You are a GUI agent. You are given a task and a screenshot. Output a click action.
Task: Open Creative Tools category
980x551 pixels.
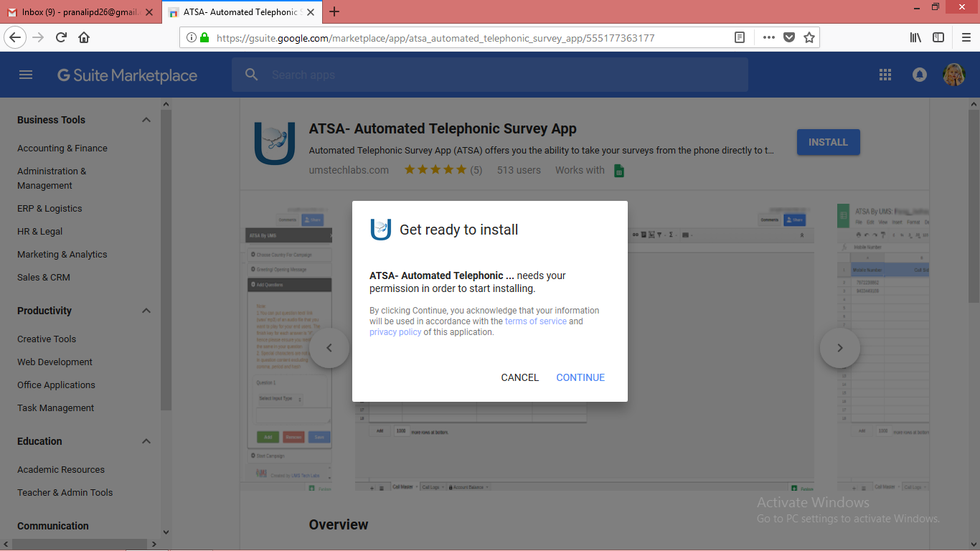pyautogui.click(x=47, y=339)
